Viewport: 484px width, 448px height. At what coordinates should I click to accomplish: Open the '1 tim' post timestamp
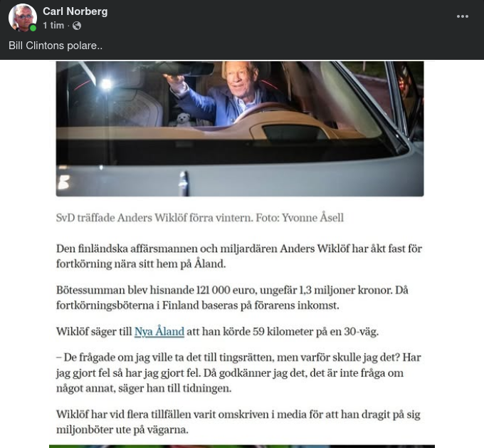(53, 26)
